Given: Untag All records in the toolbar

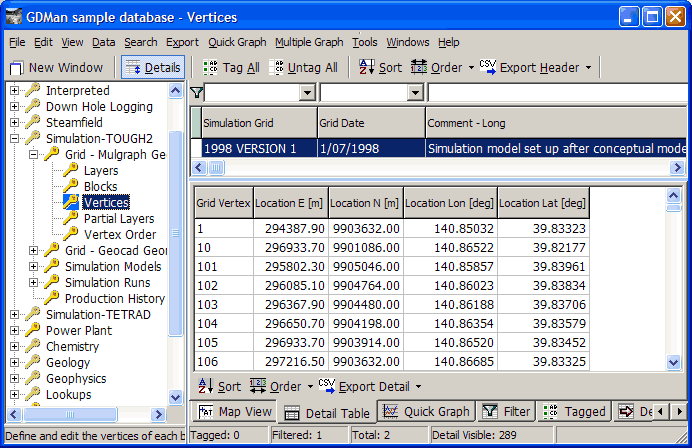Looking at the screenshot, I should [305, 68].
